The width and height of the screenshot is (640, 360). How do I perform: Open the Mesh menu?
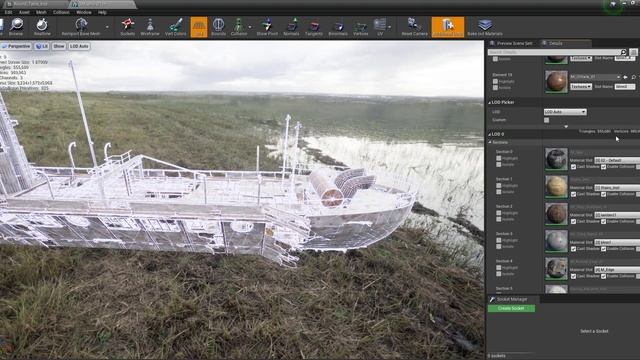click(41, 12)
